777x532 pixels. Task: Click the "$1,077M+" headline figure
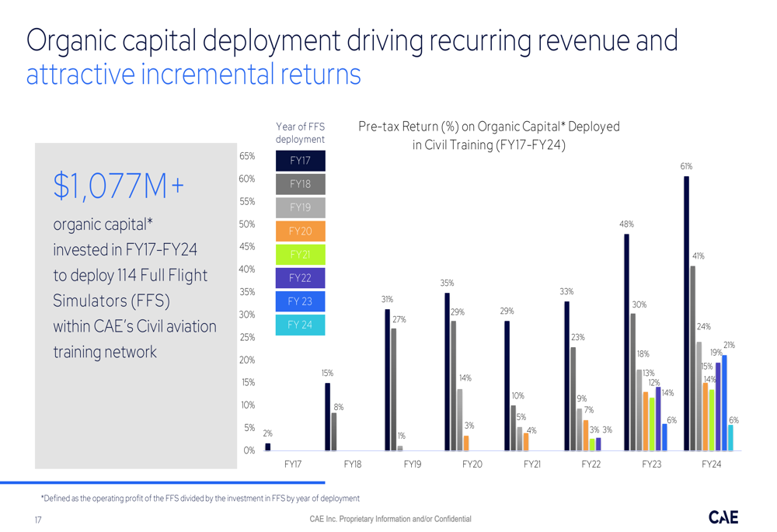(x=118, y=186)
